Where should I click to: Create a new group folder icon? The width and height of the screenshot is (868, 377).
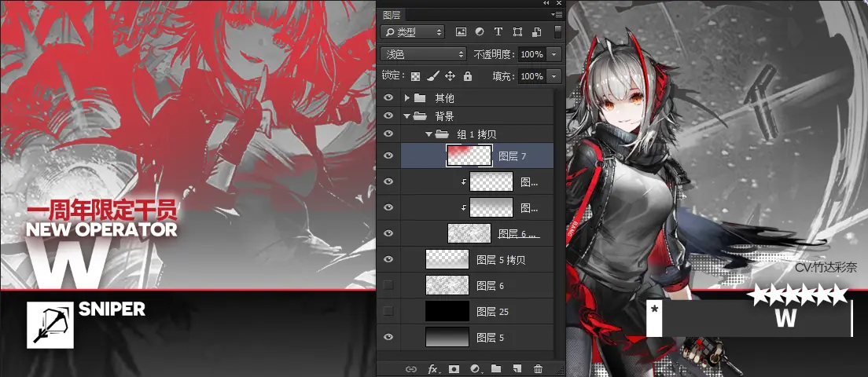pos(496,369)
